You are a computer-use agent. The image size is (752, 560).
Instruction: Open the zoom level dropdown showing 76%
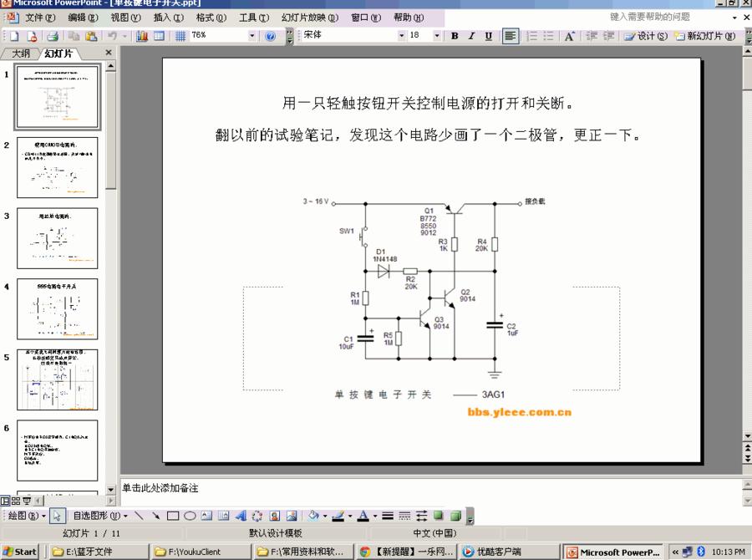coord(254,36)
